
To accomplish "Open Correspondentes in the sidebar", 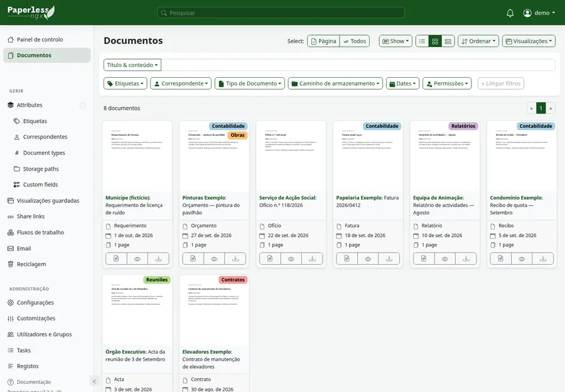I will 47,137.
